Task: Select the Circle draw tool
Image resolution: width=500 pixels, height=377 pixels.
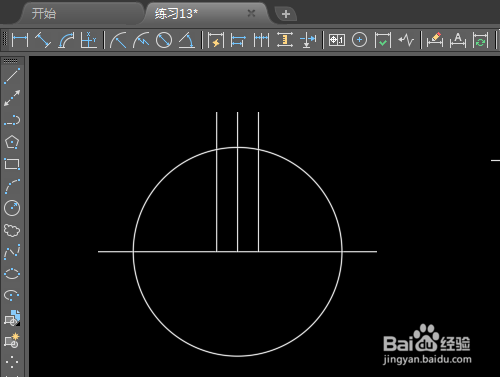Action: pos(12,208)
